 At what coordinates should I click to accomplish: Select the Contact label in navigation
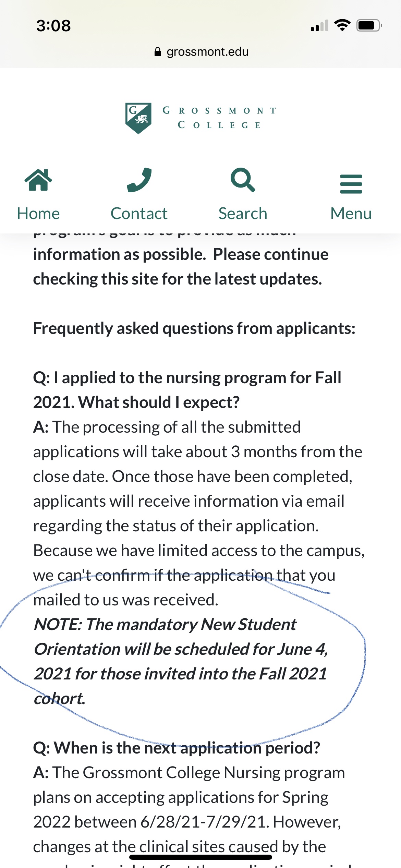139,214
